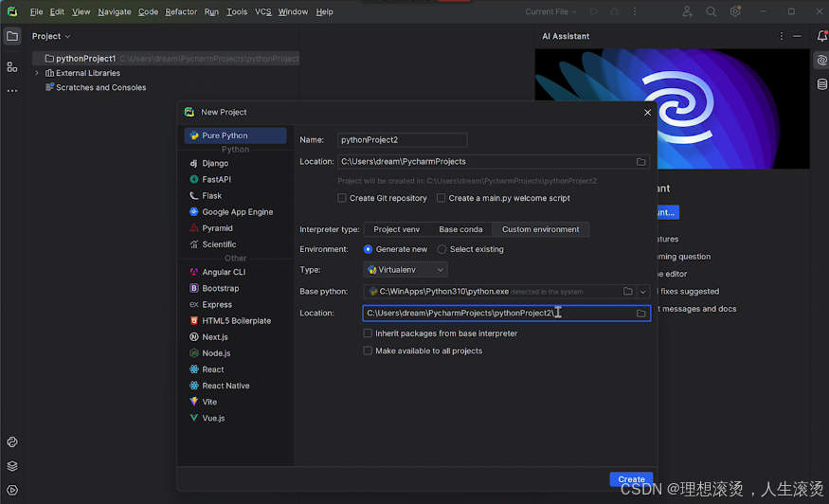Viewport: 829px width, 504px height.
Task: Switch to Base conda interpreter type
Action: [x=460, y=229]
